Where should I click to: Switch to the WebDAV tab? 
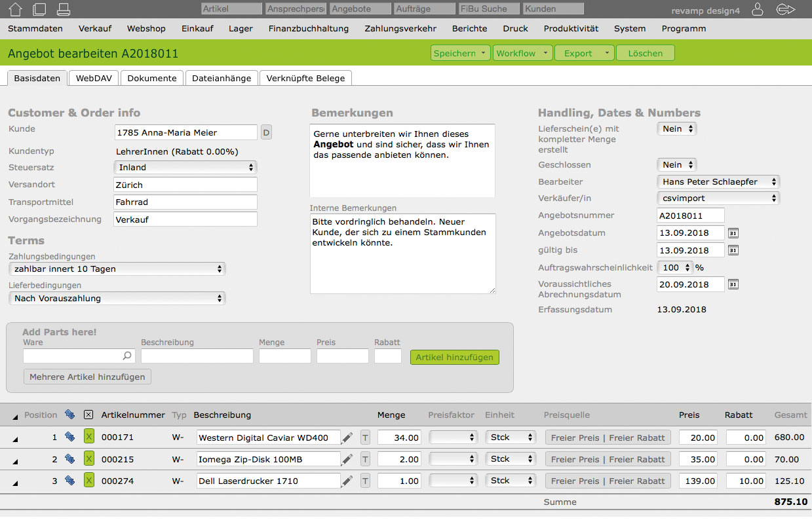tap(94, 78)
